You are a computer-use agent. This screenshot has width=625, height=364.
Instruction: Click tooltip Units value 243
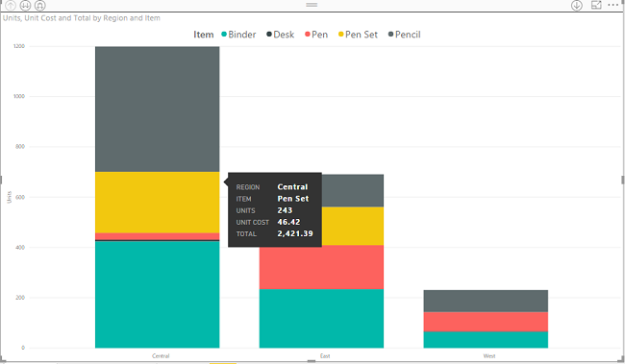pos(285,210)
